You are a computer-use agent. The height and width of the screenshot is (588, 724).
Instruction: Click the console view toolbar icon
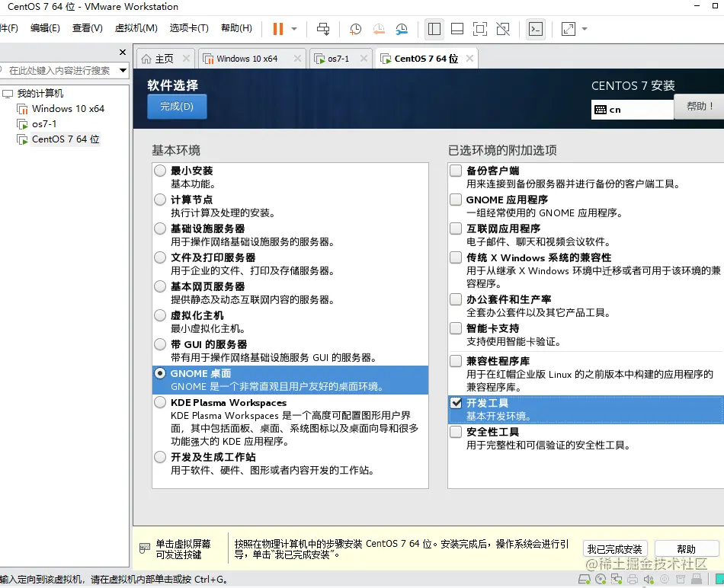coord(536,29)
